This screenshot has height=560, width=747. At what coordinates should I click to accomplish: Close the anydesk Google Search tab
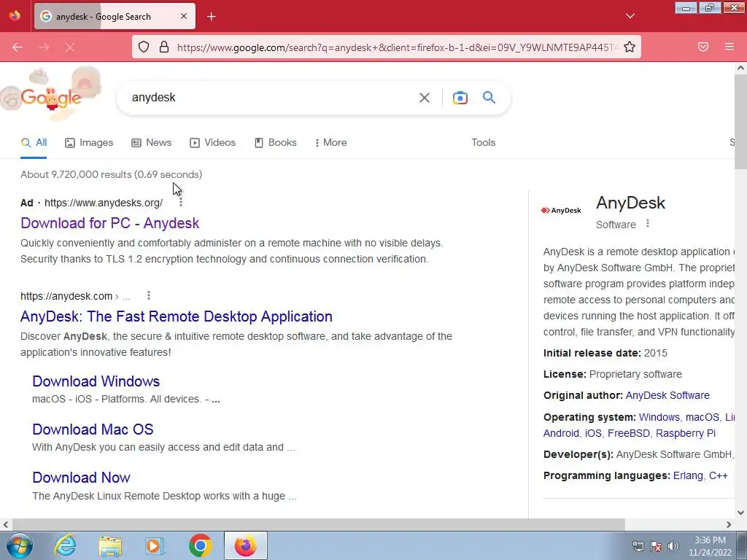[184, 16]
